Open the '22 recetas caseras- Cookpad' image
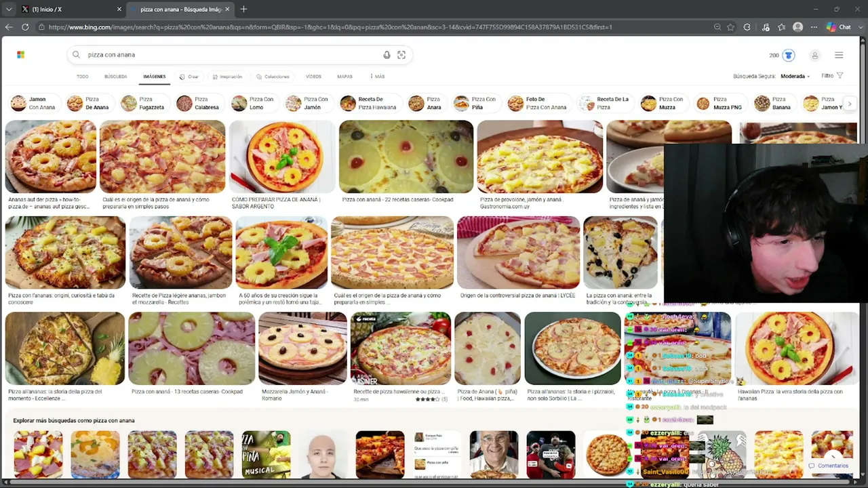 406,157
